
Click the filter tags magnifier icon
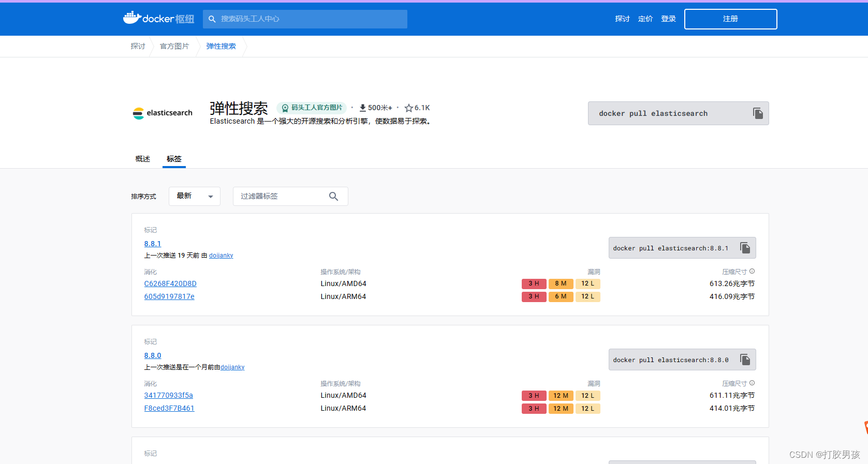(x=333, y=196)
